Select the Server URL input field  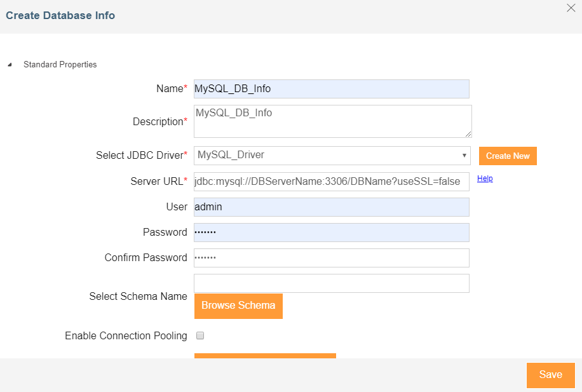(x=332, y=182)
